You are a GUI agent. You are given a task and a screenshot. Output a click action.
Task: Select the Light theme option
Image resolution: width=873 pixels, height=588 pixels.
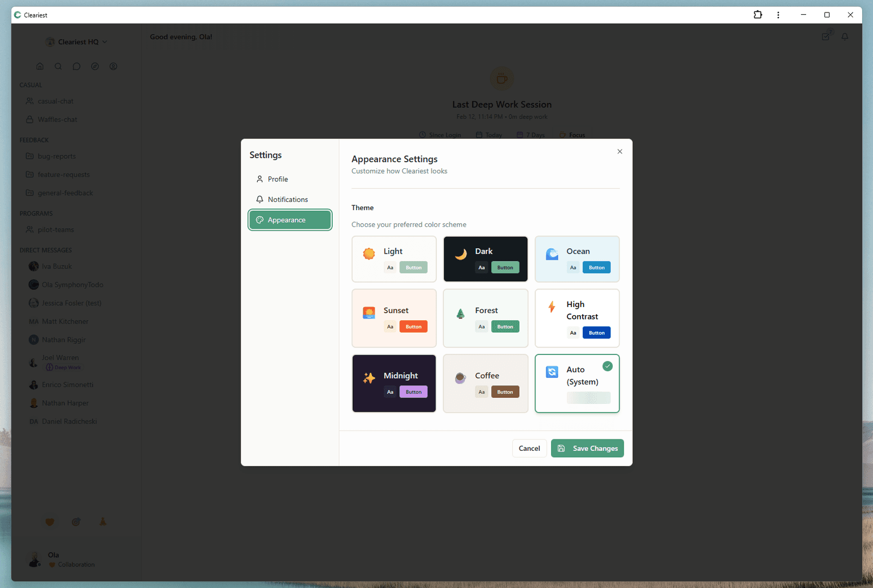[394, 259]
